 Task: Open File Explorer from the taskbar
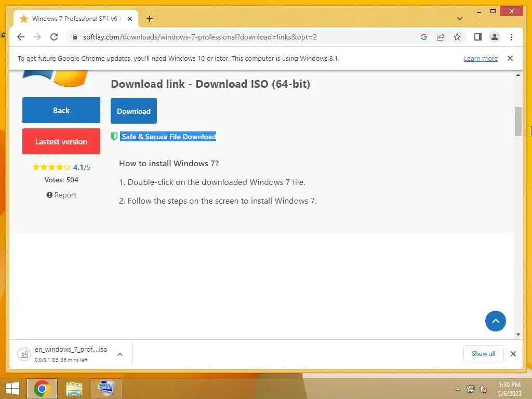(74, 389)
